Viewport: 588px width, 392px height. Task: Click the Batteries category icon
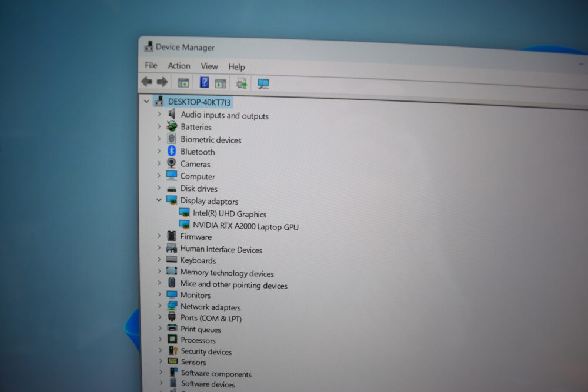pyautogui.click(x=172, y=126)
